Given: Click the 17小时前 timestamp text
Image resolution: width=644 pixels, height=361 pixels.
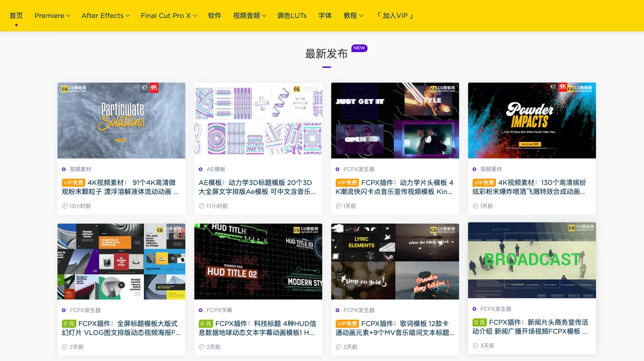Looking at the screenshot, I should coord(217,206).
